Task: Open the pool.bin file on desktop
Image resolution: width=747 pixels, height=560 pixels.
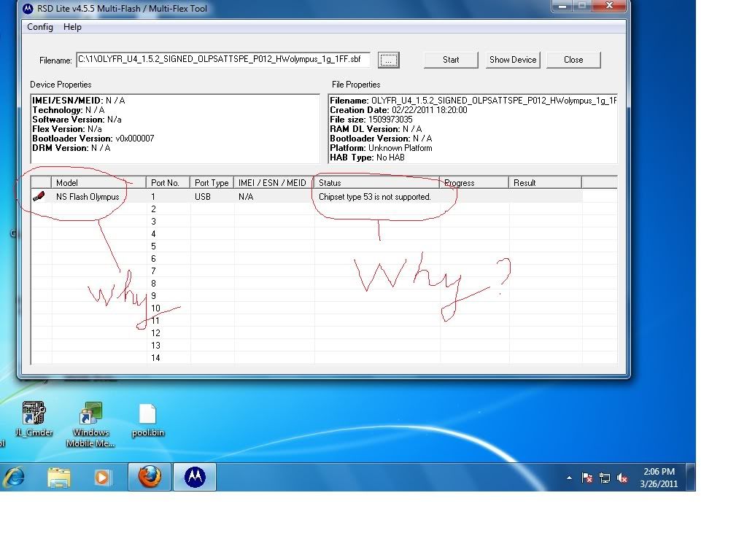Action: (147, 419)
